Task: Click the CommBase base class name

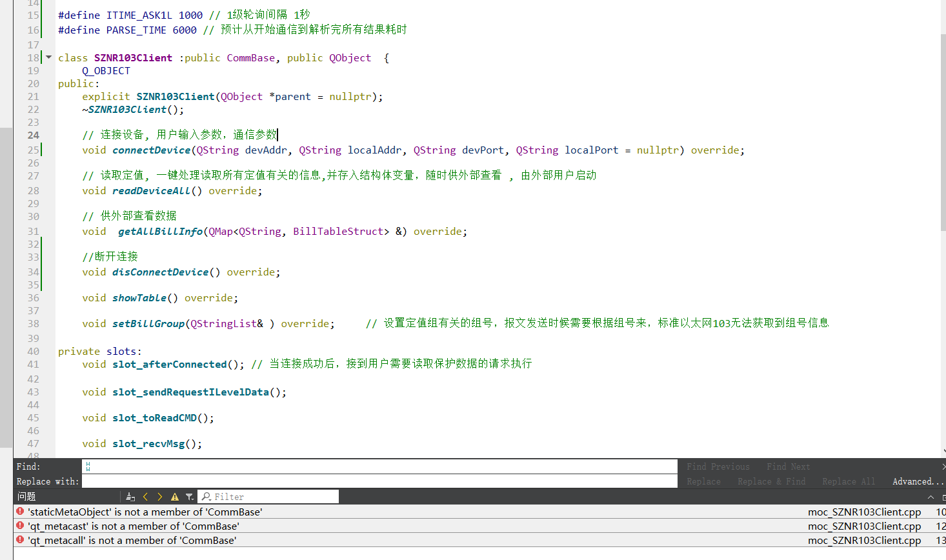Action: pos(251,57)
